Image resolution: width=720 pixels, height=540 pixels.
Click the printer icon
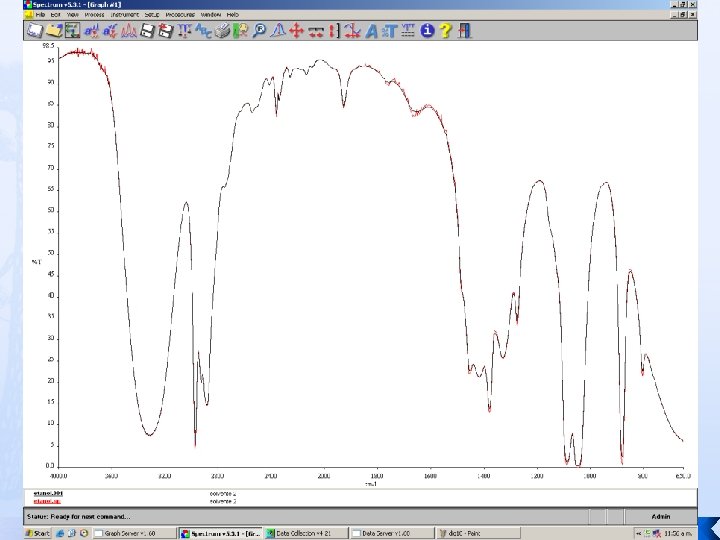(x=222, y=31)
